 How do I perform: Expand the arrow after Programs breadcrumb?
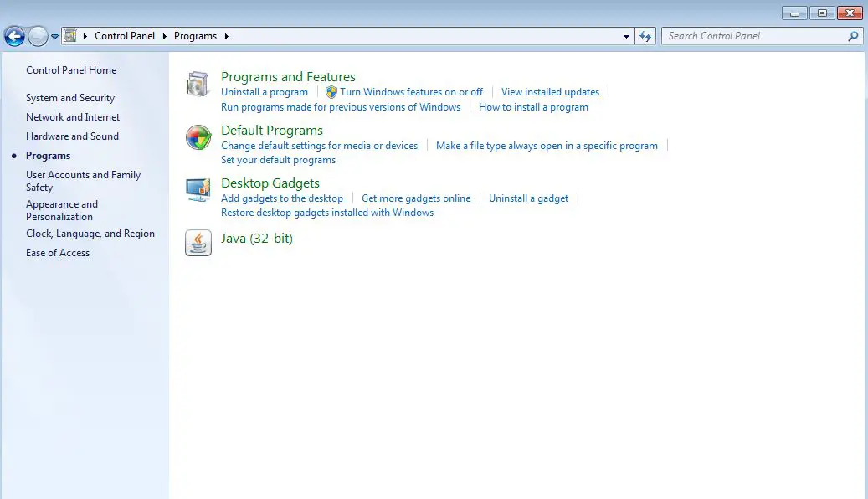tap(226, 36)
